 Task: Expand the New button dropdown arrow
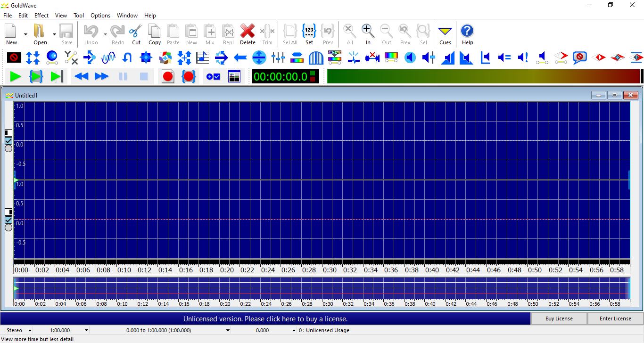(x=25, y=34)
